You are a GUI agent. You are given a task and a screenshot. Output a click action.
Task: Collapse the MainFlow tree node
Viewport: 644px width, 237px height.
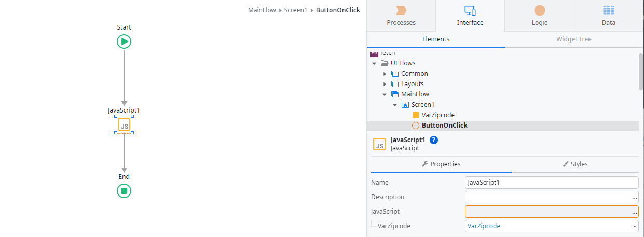[385, 94]
